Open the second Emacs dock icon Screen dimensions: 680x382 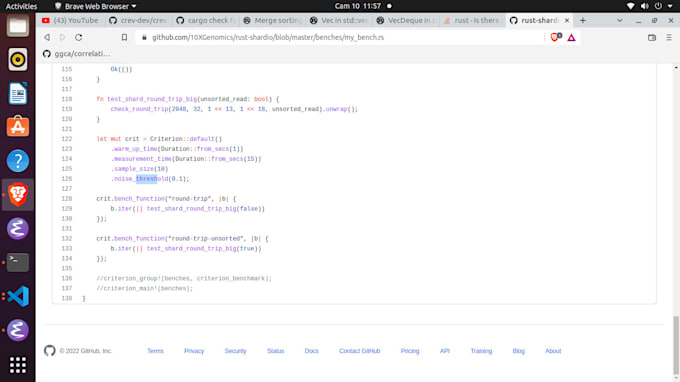coord(18,330)
